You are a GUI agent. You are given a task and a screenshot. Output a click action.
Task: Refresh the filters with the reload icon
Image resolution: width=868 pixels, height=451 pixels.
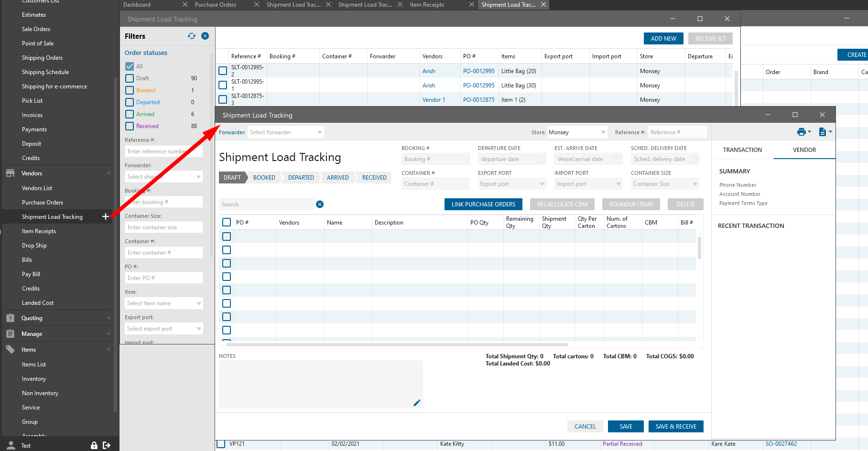click(x=192, y=36)
